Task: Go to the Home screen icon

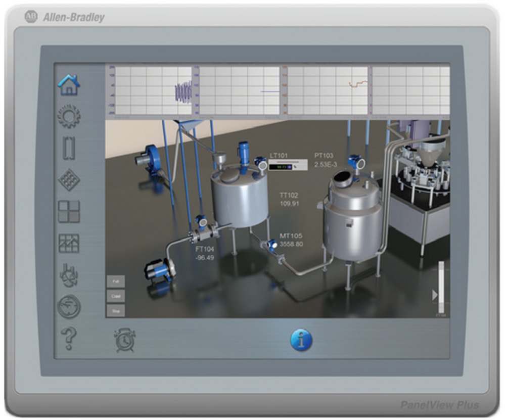Action: pyautogui.click(x=69, y=85)
